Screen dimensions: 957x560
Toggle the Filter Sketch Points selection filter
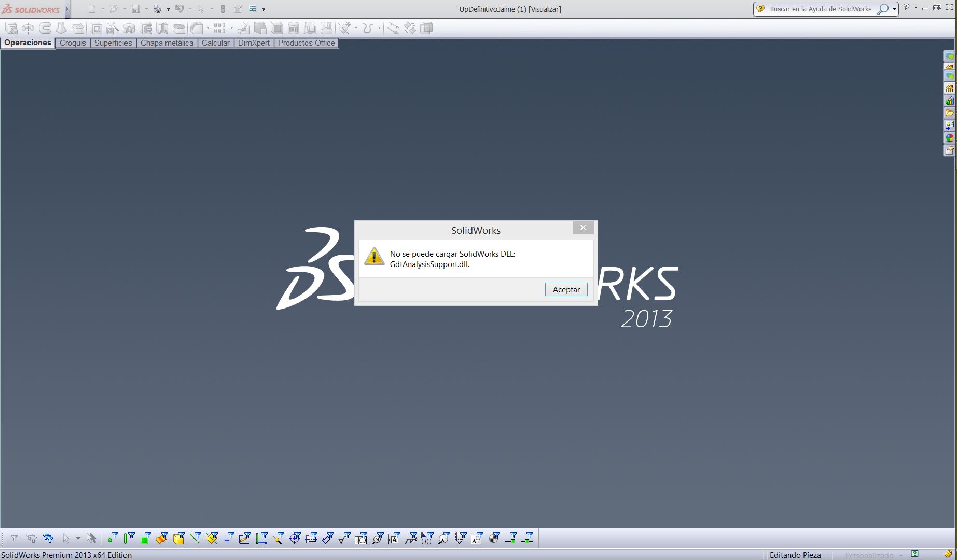(x=229, y=538)
